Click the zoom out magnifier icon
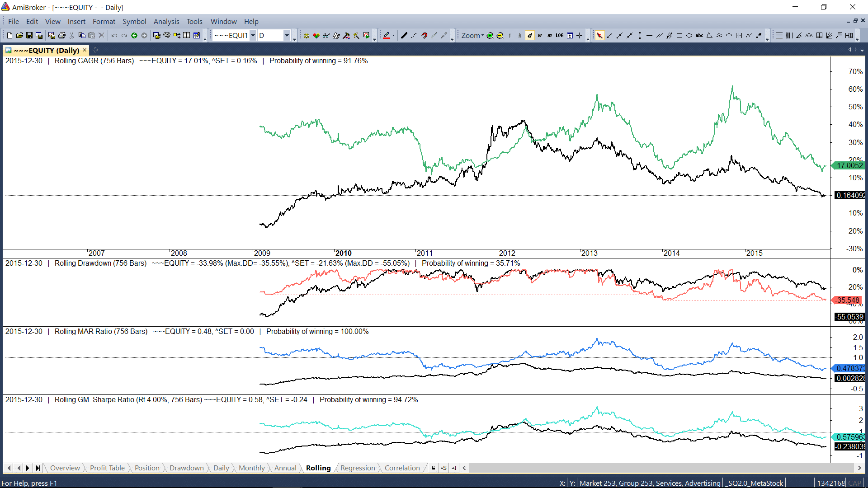The width and height of the screenshot is (868, 488). point(500,36)
